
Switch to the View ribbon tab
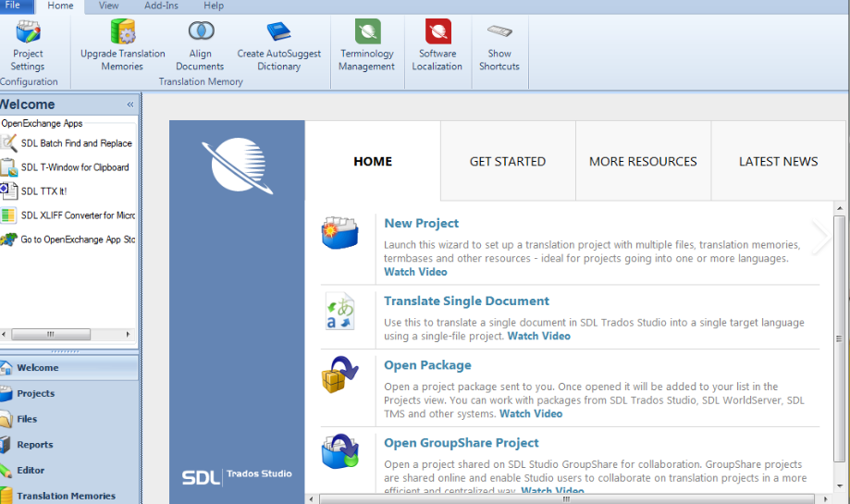click(108, 6)
